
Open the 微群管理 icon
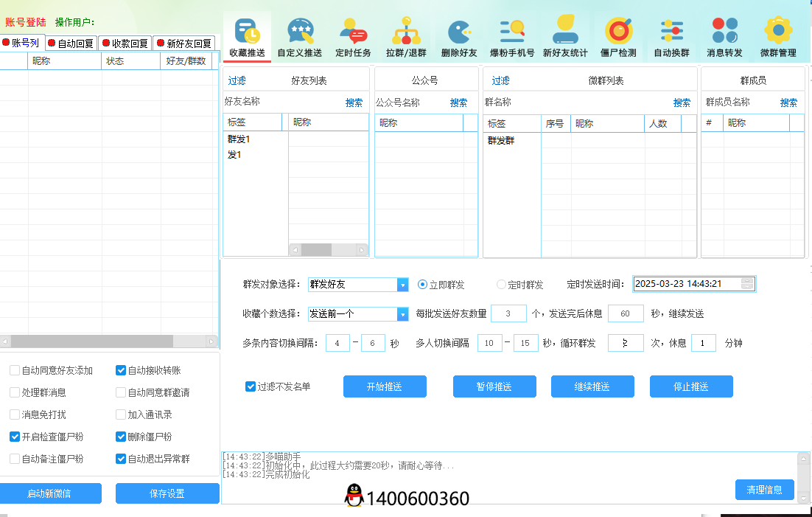click(x=778, y=38)
